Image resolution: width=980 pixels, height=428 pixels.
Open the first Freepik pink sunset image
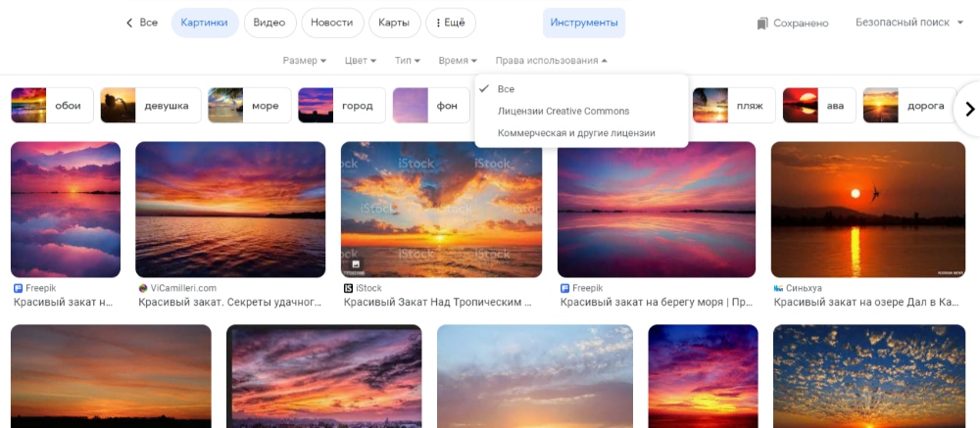point(66,210)
